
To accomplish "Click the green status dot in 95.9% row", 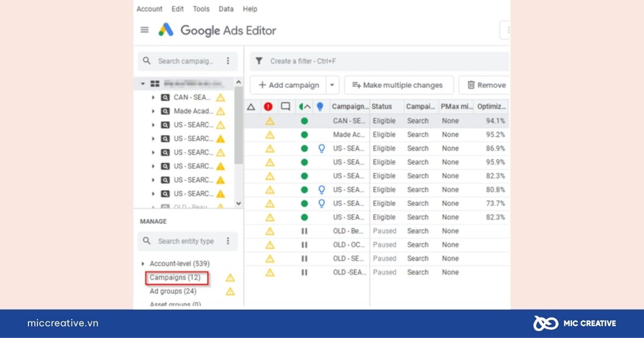I will (304, 162).
